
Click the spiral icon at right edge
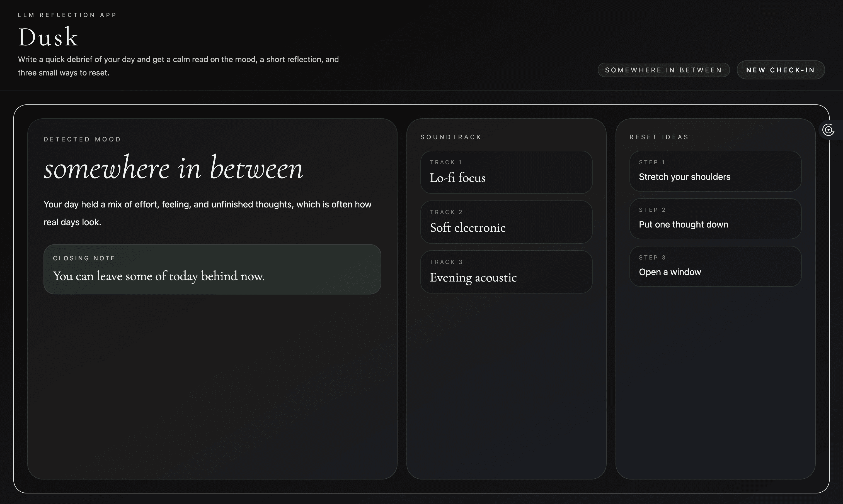coord(829,130)
